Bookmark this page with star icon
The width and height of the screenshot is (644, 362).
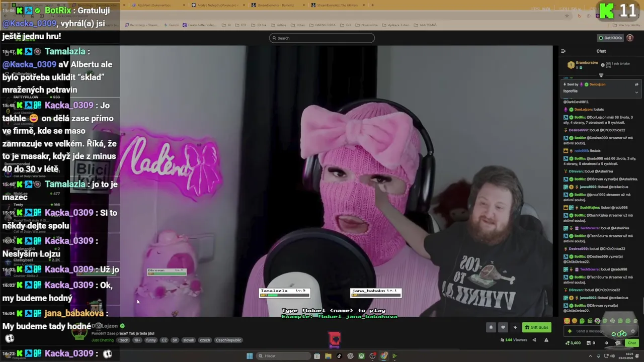coord(567,16)
